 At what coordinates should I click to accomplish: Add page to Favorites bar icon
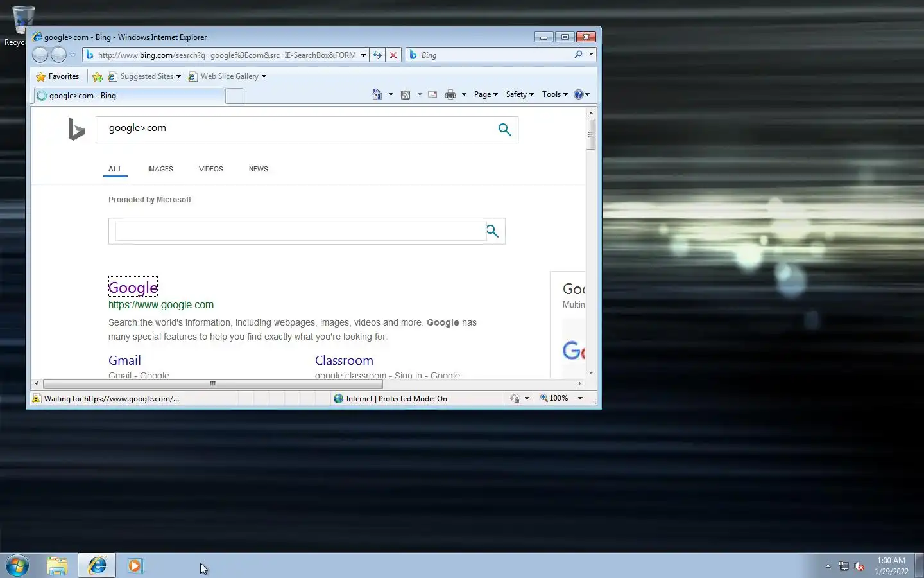click(x=98, y=76)
